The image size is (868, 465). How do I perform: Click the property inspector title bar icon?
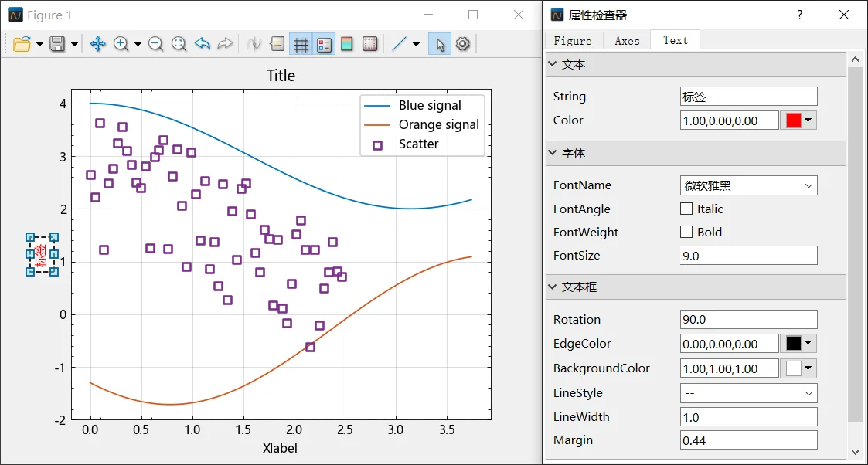(x=557, y=15)
